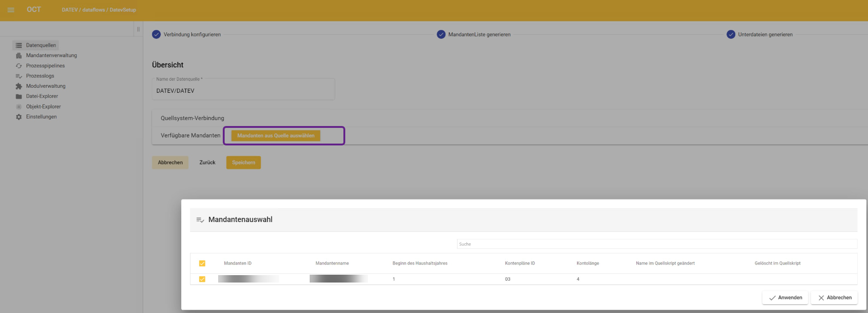The height and width of the screenshot is (313, 868).
Task: Toggle the select-all Mandanten header checkbox
Action: (x=202, y=263)
